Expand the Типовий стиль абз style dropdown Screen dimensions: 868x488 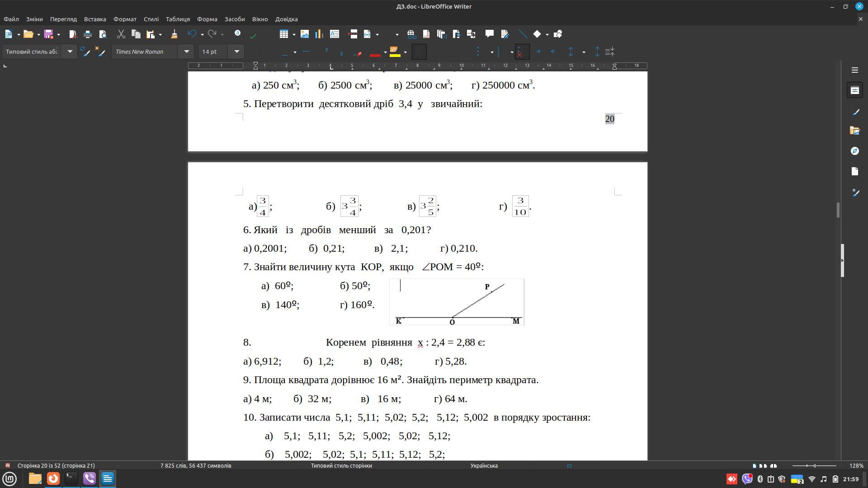[x=69, y=51]
